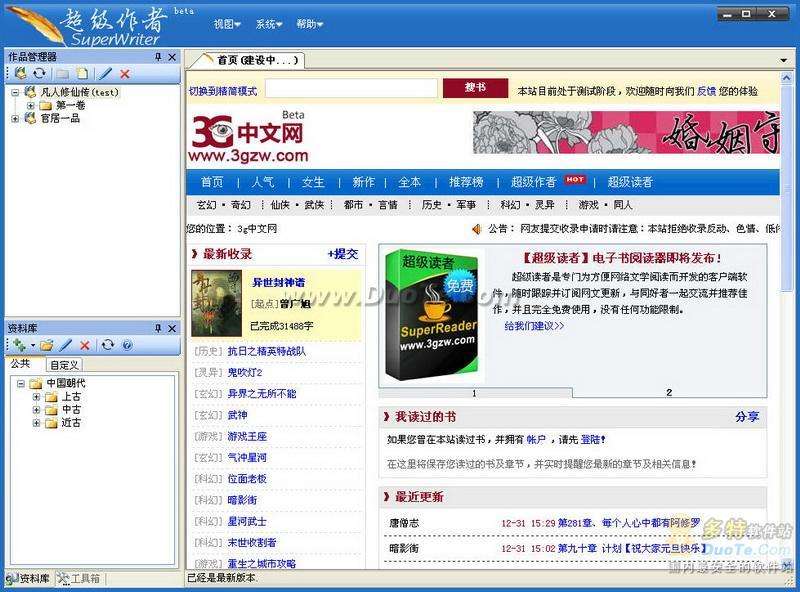Switch to the 工具箱 bottom tab

tap(79, 579)
